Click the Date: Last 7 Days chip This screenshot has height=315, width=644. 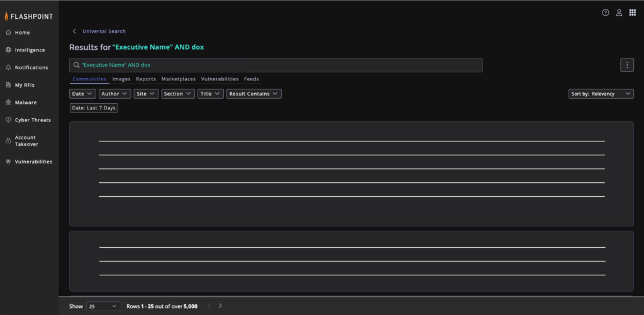(94, 108)
